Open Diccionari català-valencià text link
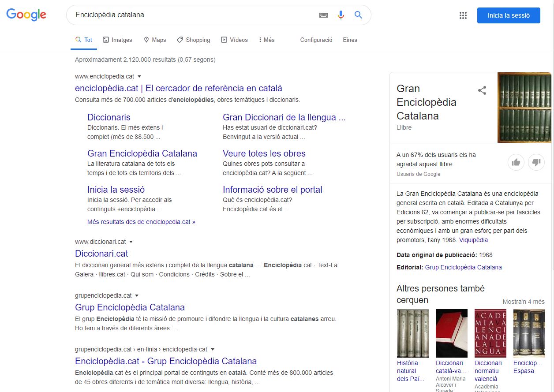Screen dimensions: 554x392 tap(451, 367)
